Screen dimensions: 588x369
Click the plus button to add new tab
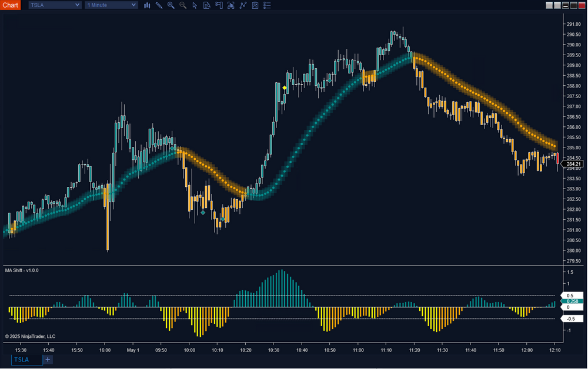click(48, 360)
